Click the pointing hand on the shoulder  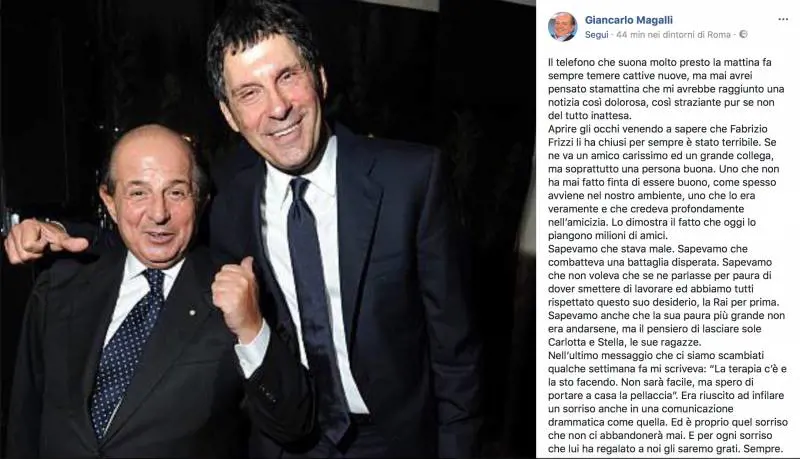[41, 240]
